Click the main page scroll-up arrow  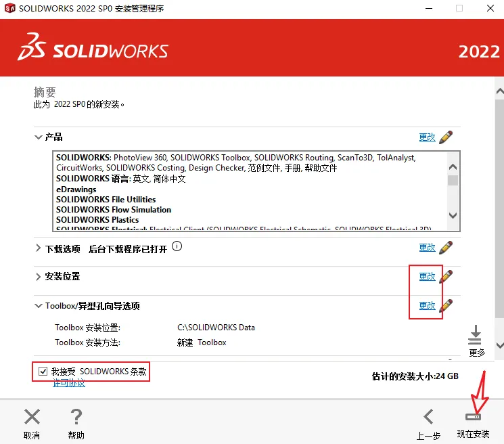click(500, 91)
